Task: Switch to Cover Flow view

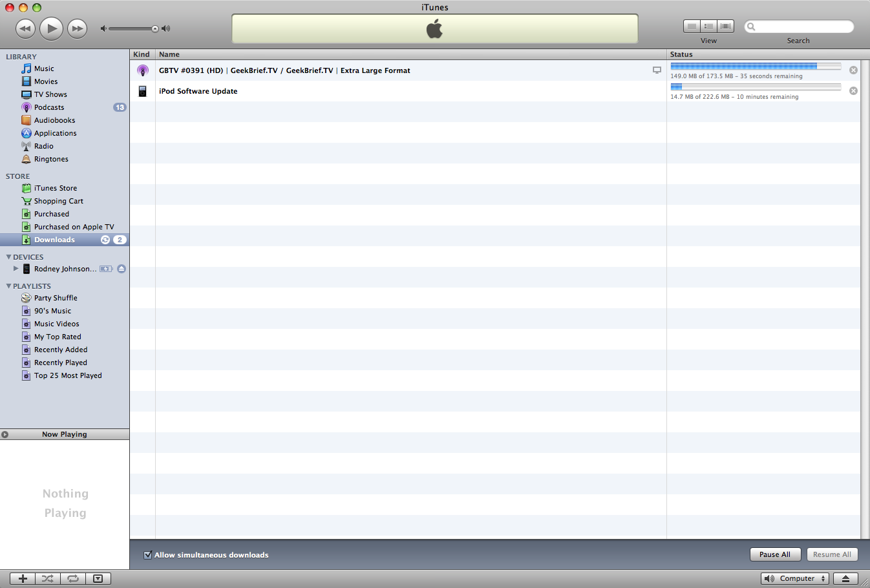Action: (x=725, y=26)
